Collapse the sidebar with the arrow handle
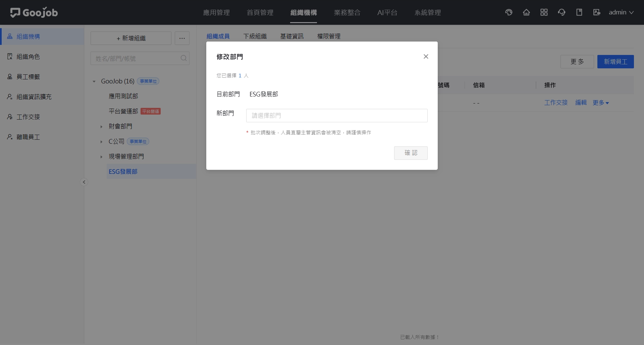 pyautogui.click(x=84, y=182)
